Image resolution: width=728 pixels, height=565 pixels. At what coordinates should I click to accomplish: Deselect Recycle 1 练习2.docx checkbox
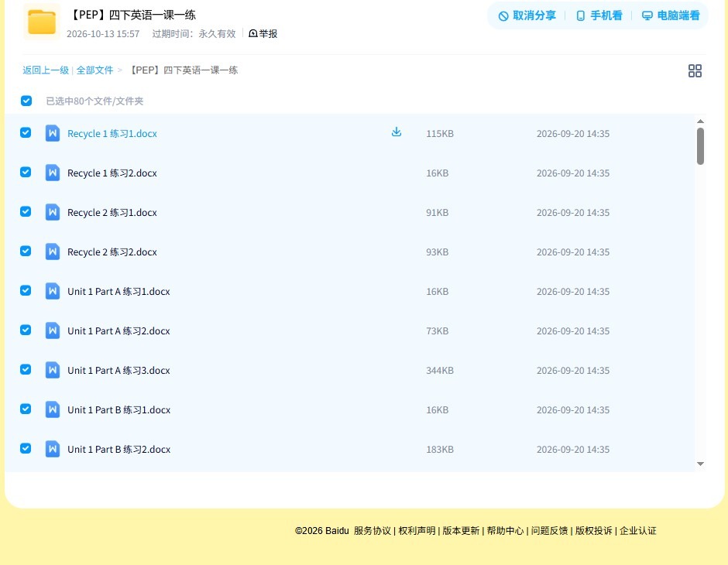pyautogui.click(x=26, y=172)
